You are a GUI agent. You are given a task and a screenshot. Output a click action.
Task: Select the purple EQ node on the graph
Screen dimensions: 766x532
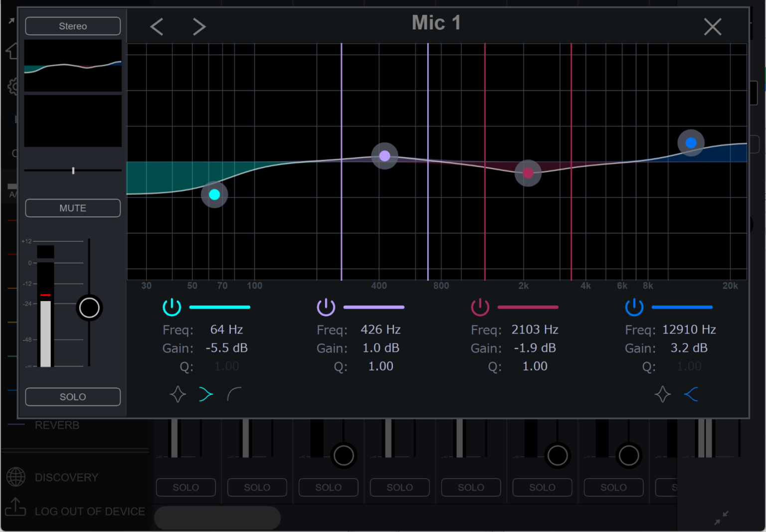tap(384, 156)
